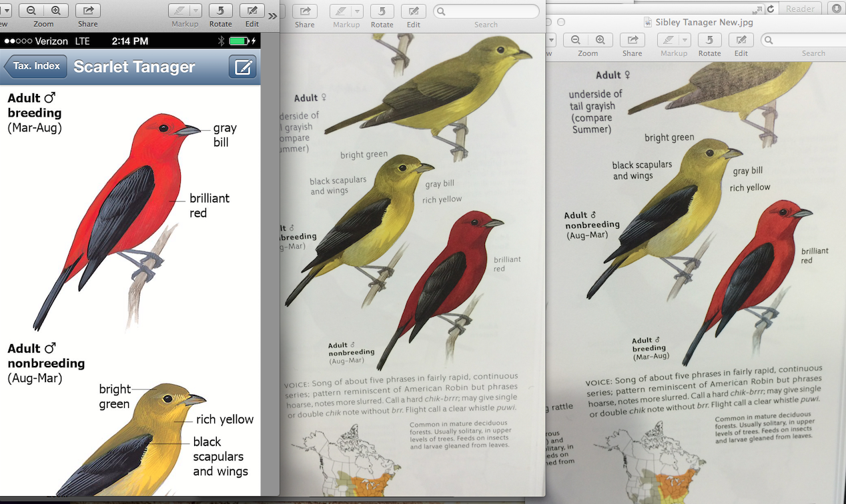Zoom out in the leftmost Preview window

(31, 11)
